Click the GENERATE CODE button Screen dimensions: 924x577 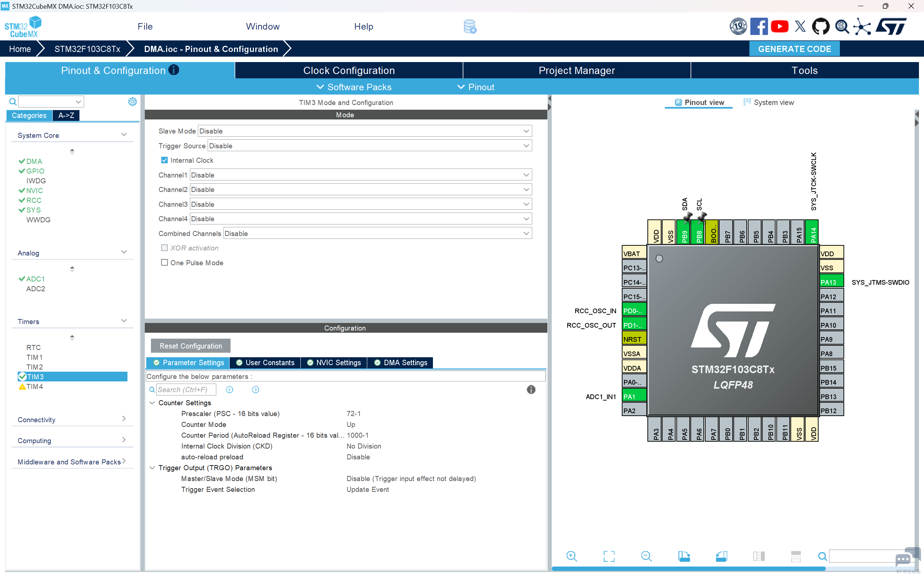tap(794, 49)
